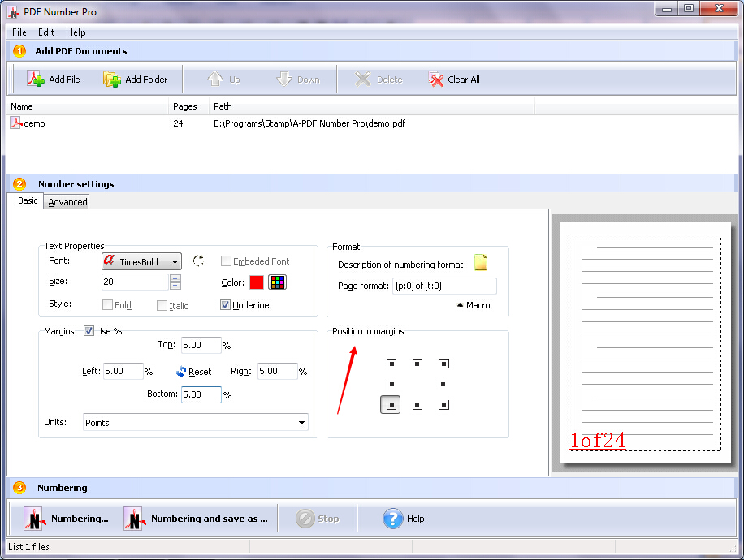The width and height of the screenshot is (744, 560).
Task: Click the Path column header
Action: click(x=371, y=106)
